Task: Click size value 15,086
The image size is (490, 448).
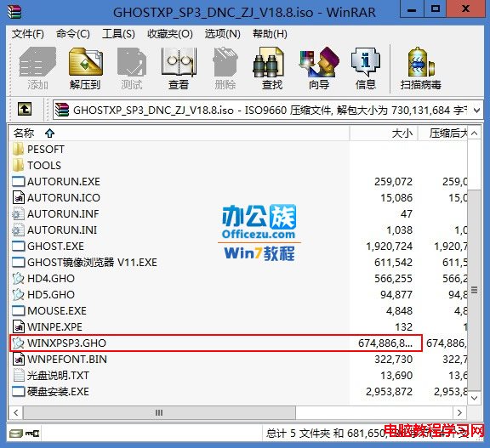Action: tap(396, 198)
